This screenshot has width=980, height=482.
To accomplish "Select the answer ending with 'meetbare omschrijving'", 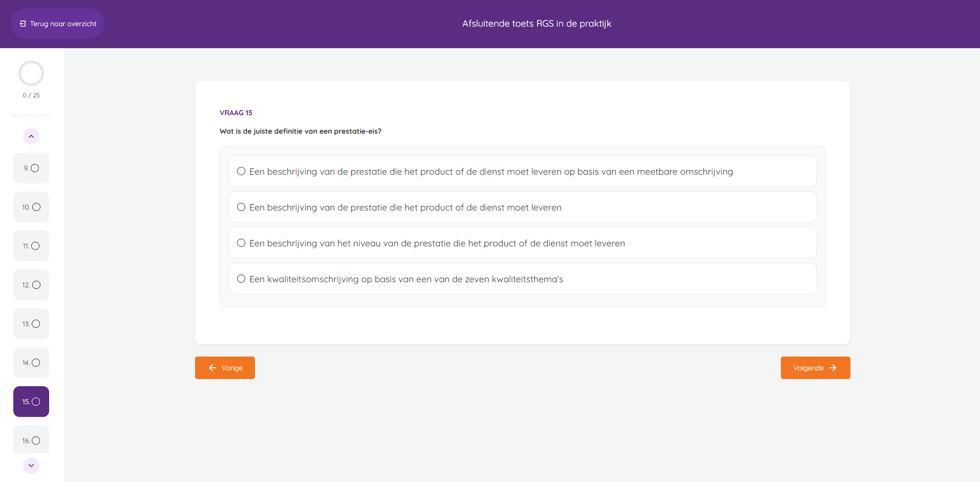I will [522, 171].
